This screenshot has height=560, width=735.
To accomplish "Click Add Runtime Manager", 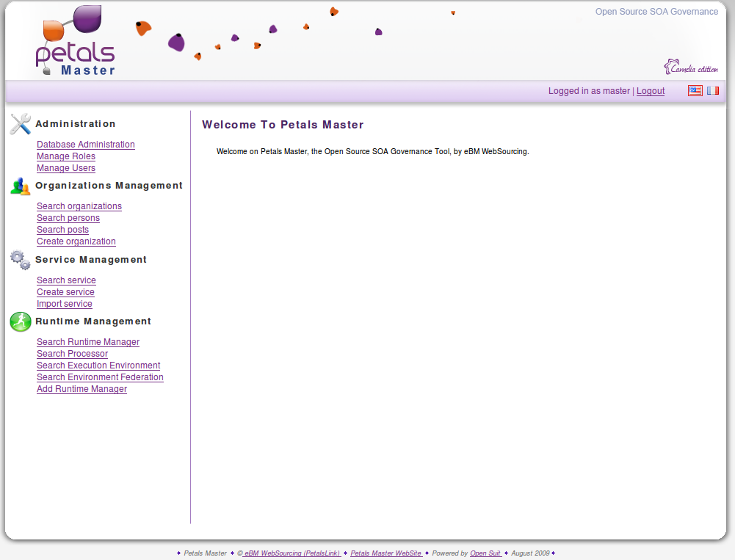I will point(82,389).
